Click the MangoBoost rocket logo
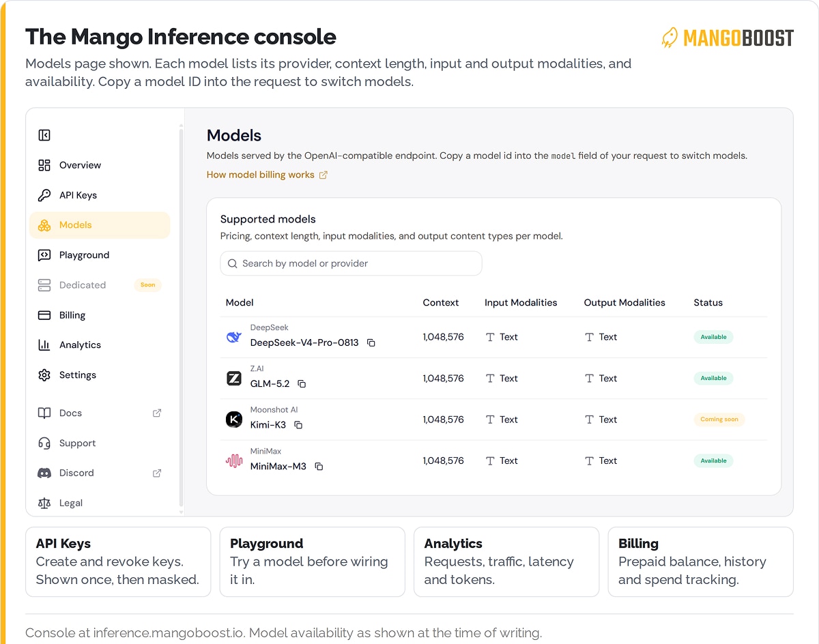Viewport: 819px width, 644px height. coord(670,38)
